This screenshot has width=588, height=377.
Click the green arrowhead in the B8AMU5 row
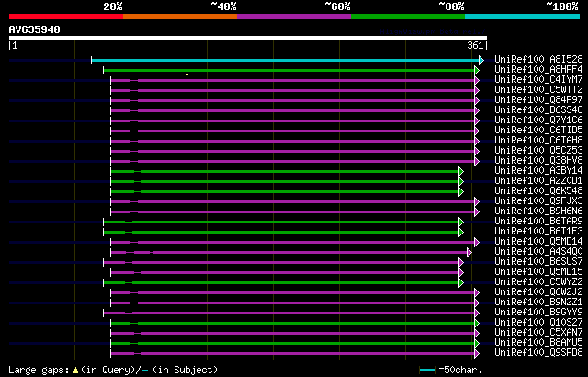pyautogui.click(x=477, y=343)
